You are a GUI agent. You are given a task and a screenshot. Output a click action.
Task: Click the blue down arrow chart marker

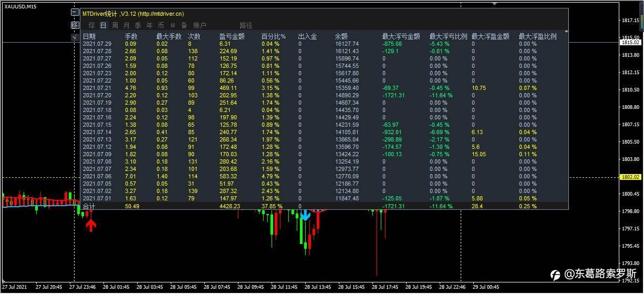[x=305, y=215]
